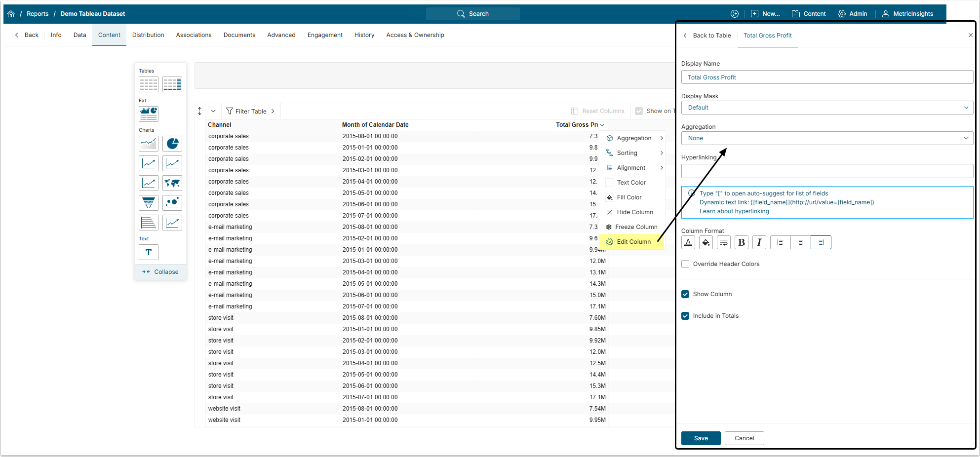Add a Text block element

point(149,252)
